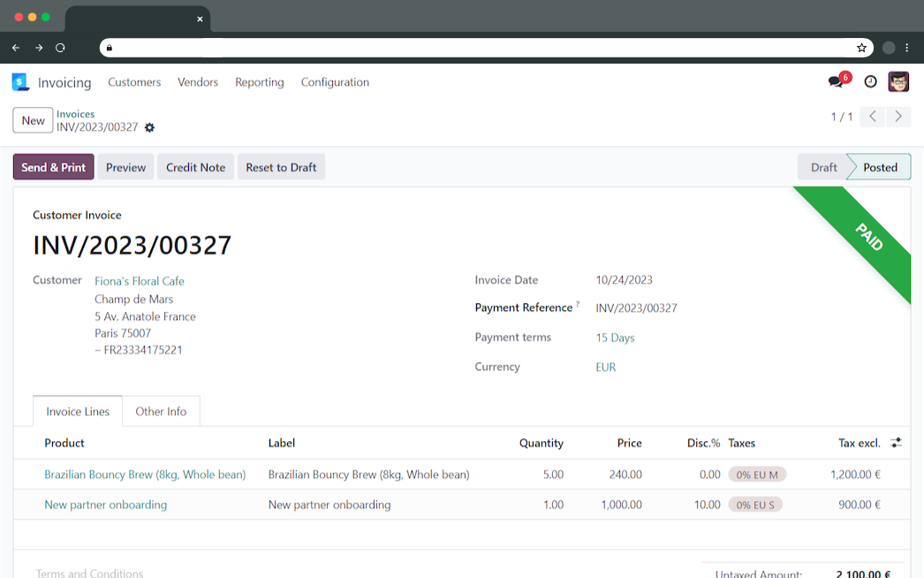Viewport: 924px width, 578px height.
Task: Go to the previous record arrow
Action: (872, 117)
